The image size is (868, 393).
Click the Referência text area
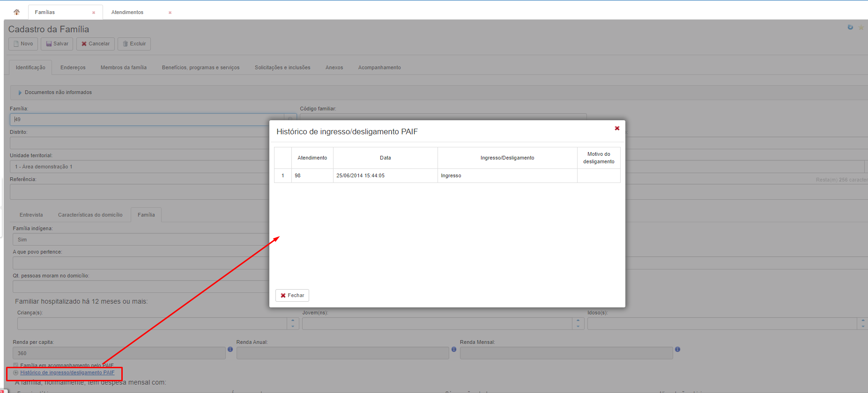click(140, 192)
